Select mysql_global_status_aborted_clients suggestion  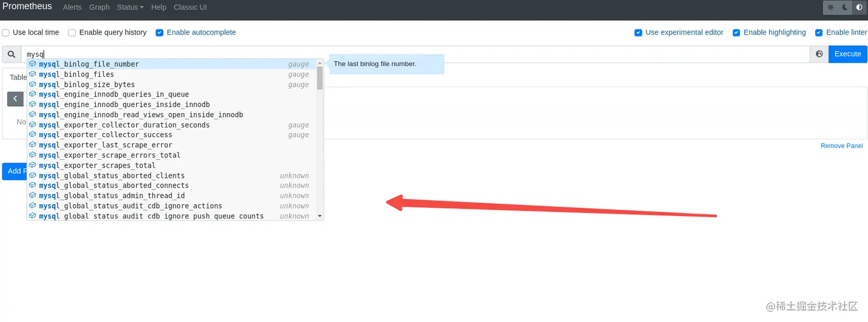(x=172, y=176)
